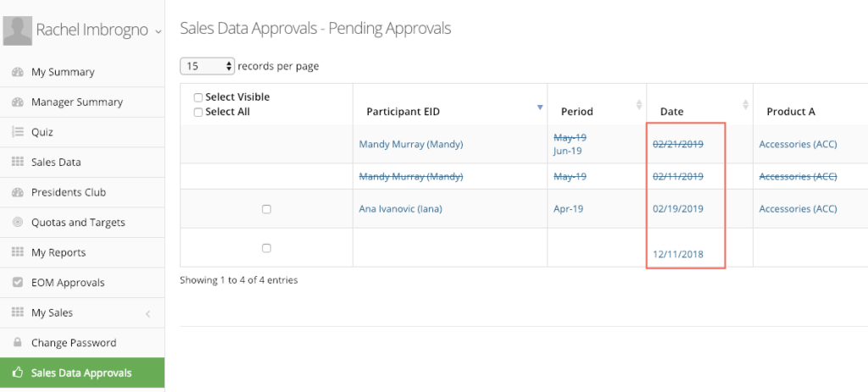Screen dimensions: 868x392
Task: Check the Select All checkbox
Action: [198, 113]
